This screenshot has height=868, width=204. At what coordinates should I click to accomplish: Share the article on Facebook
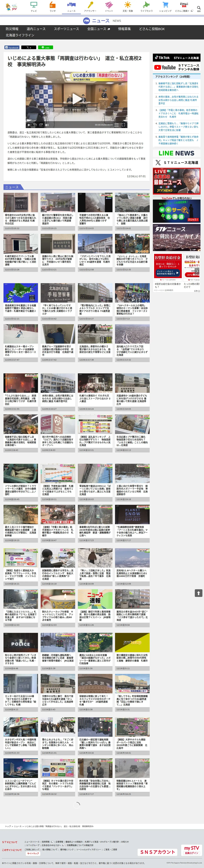12,48
